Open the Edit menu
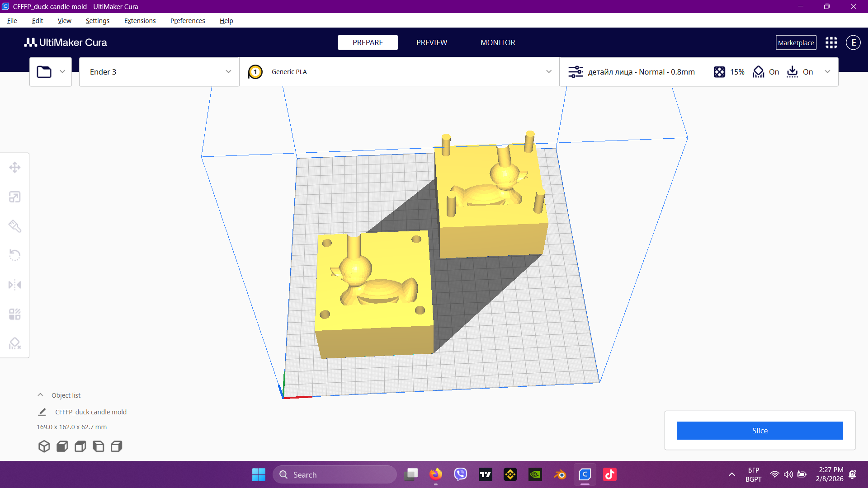The height and width of the screenshot is (488, 868). (x=38, y=21)
